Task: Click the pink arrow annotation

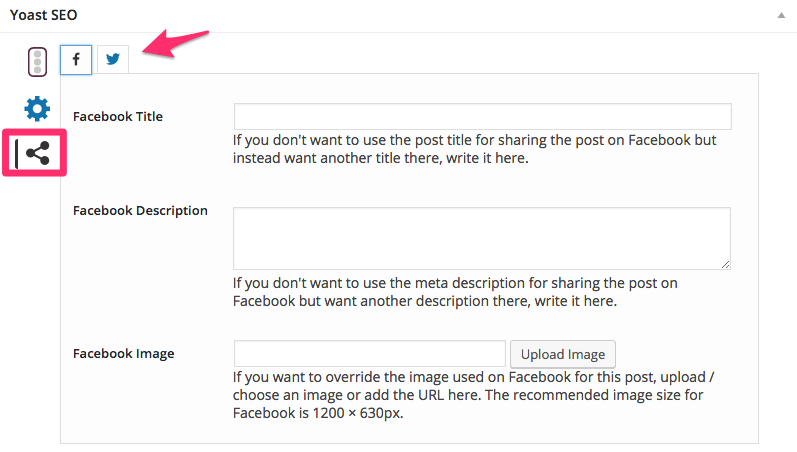Action: [175, 44]
